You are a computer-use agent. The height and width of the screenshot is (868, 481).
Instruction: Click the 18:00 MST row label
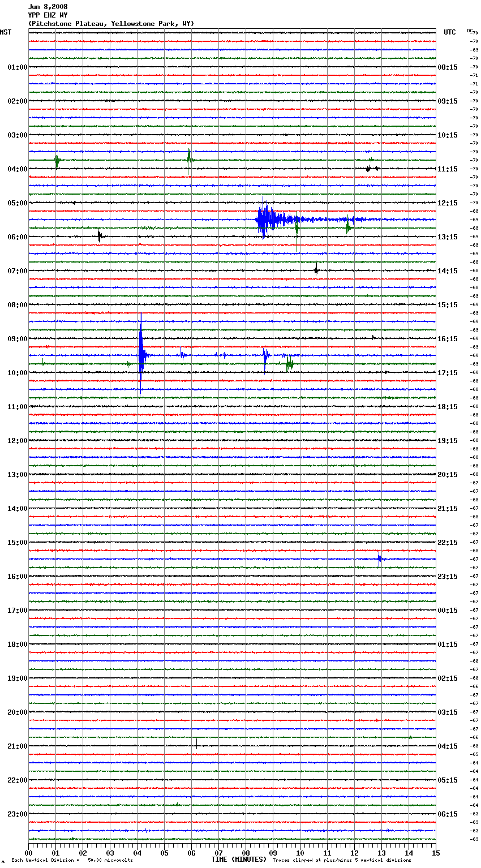click(x=18, y=644)
